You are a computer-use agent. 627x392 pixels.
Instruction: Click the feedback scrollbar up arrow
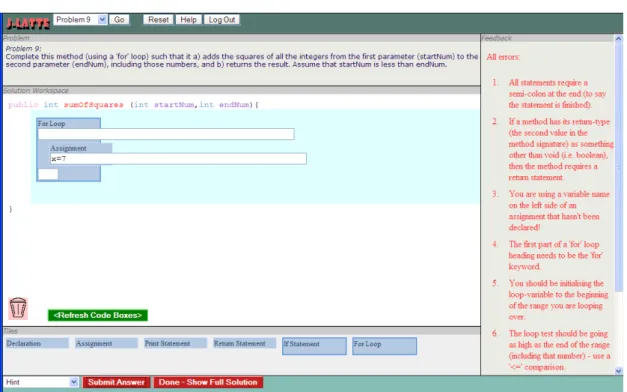[618, 39]
